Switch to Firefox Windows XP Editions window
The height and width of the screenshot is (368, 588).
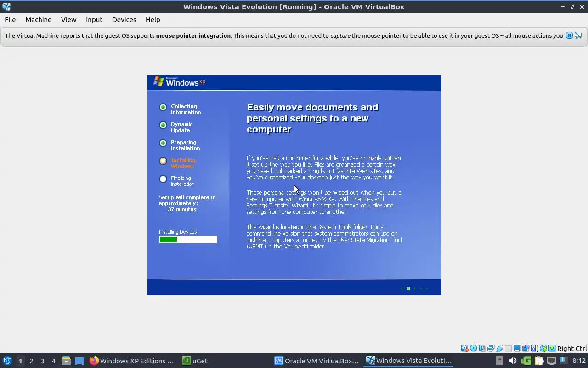pyautogui.click(x=132, y=361)
